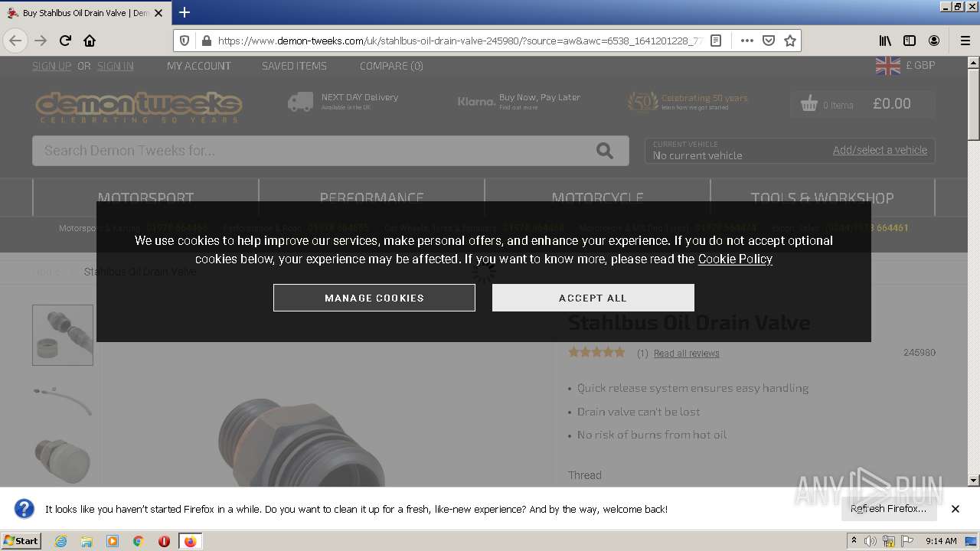The height and width of the screenshot is (551, 980).
Task: Open the volume control tray icon
Action: [x=871, y=541]
